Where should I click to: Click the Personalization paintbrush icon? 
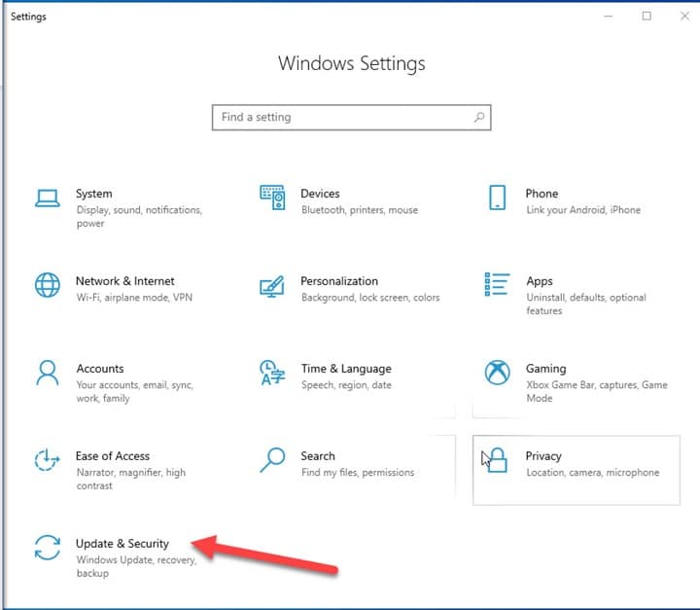(272, 286)
